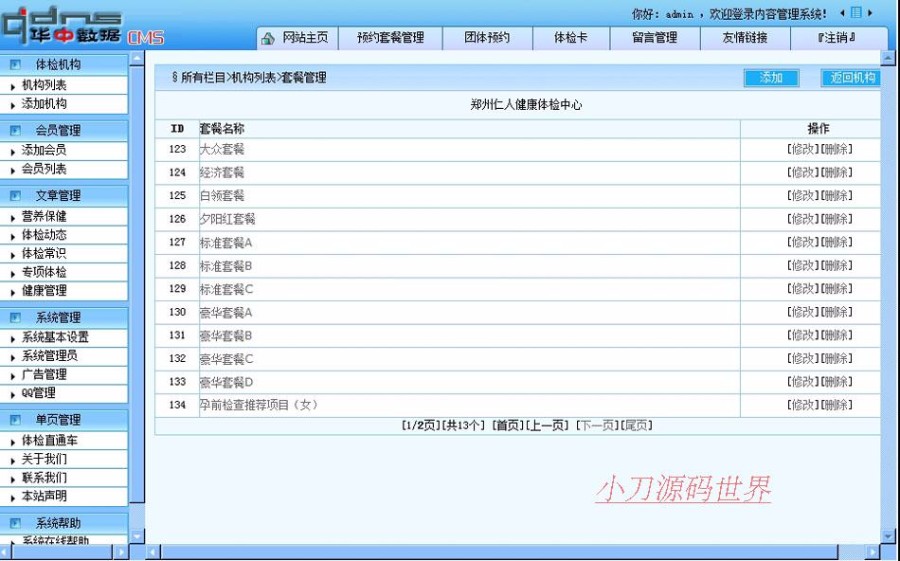Go to 首页 in pagination

pos(508,425)
